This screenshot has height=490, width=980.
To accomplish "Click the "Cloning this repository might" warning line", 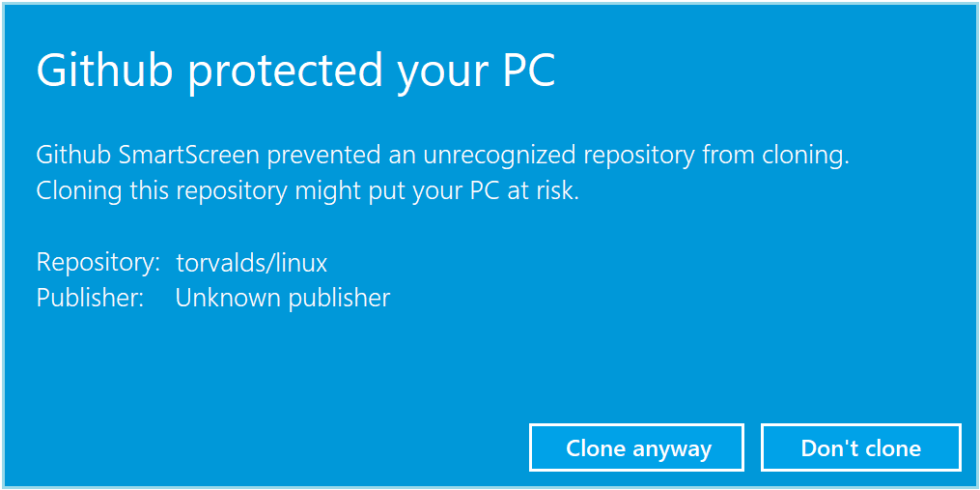I will pyautogui.click(x=307, y=191).
